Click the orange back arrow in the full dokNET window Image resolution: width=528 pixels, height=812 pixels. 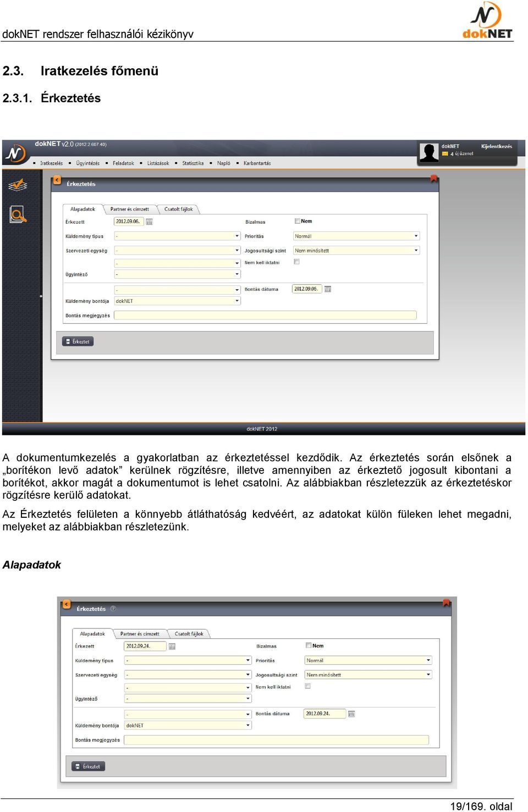click(57, 180)
